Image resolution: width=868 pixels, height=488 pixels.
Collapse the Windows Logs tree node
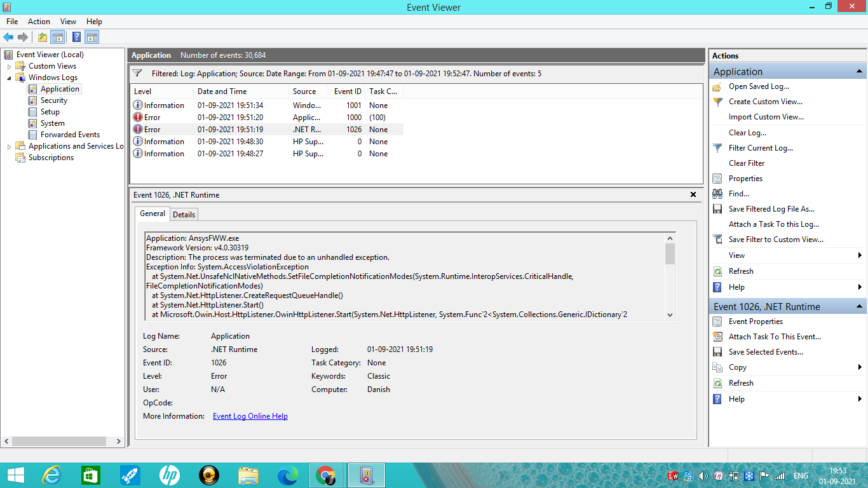10,78
